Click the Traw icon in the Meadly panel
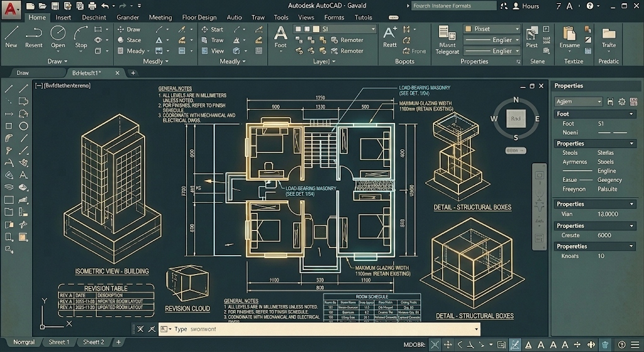The width and height of the screenshot is (644, 352). (x=204, y=40)
